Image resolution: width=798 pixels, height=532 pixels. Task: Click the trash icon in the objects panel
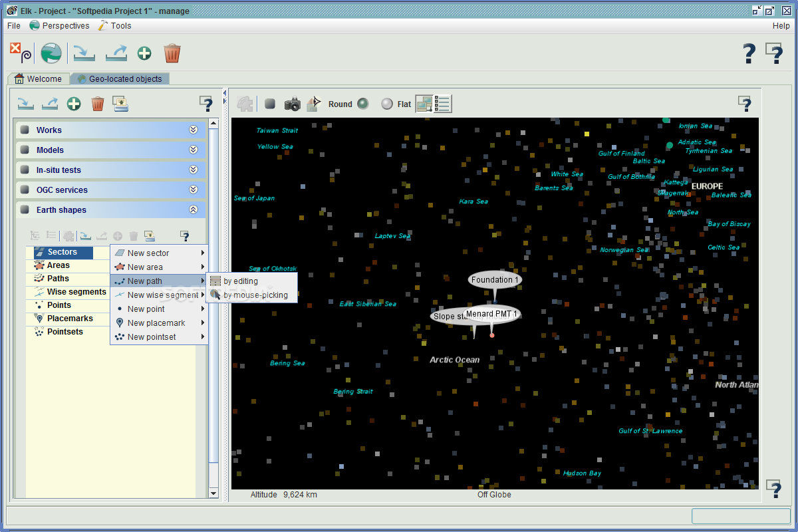click(x=98, y=104)
